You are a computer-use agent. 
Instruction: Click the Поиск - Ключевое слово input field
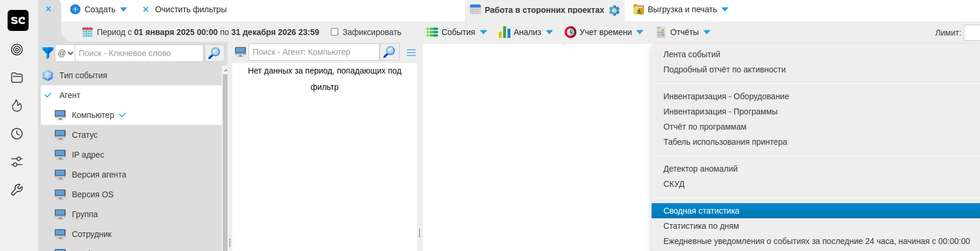[x=139, y=53]
